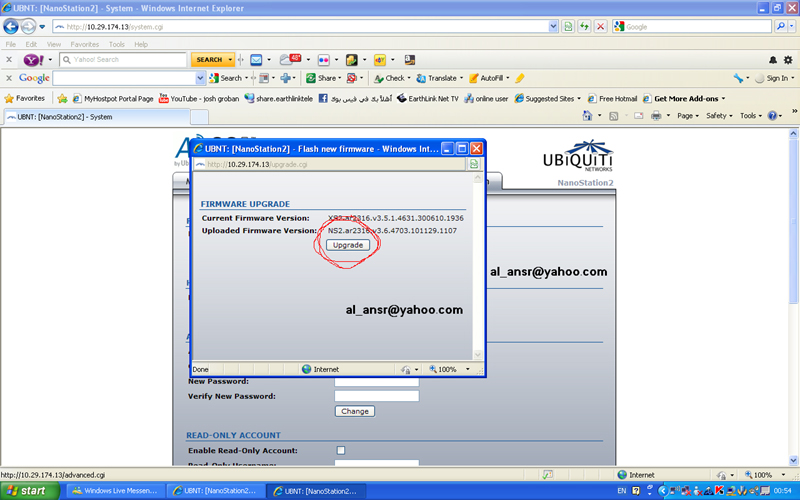Open Yahoo toolbar gear settings icon
Image resolution: width=800 pixels, height=500 pixels.
(x=788, y=60)
